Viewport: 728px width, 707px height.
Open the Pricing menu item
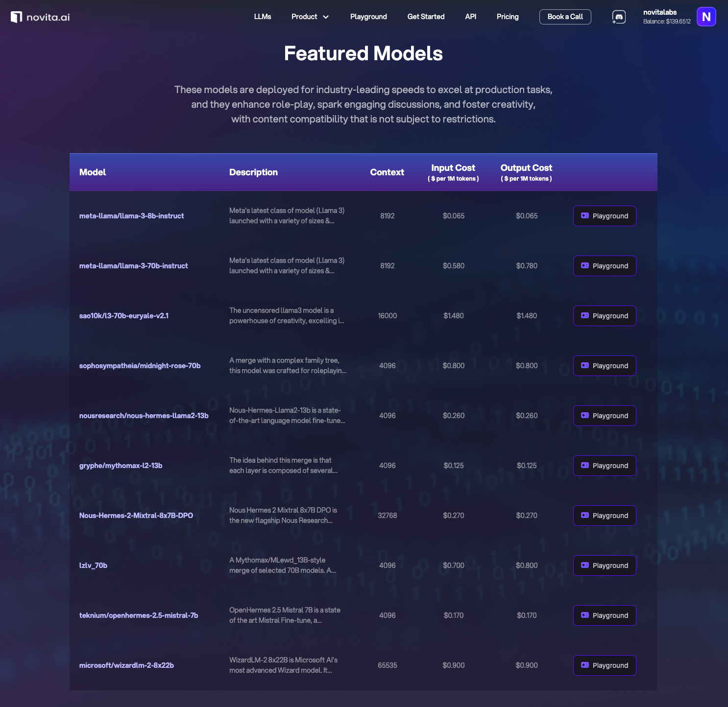pyautogui.click(x=508, y=17)
